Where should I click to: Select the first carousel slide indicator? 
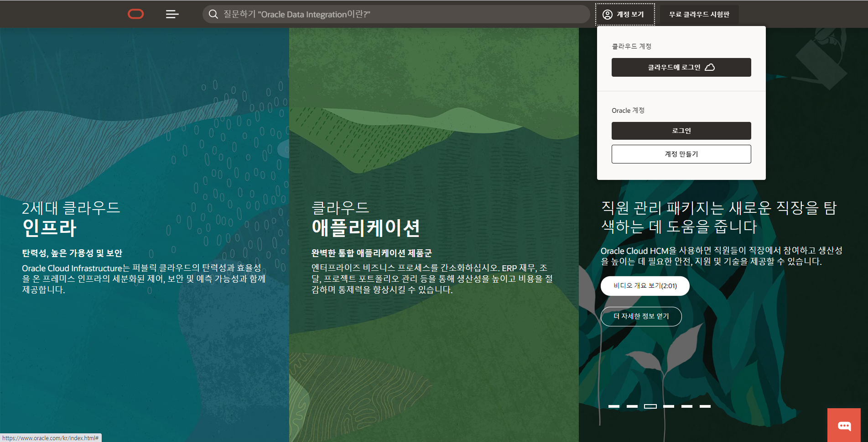pyautogui.click(x=614, y=406)
